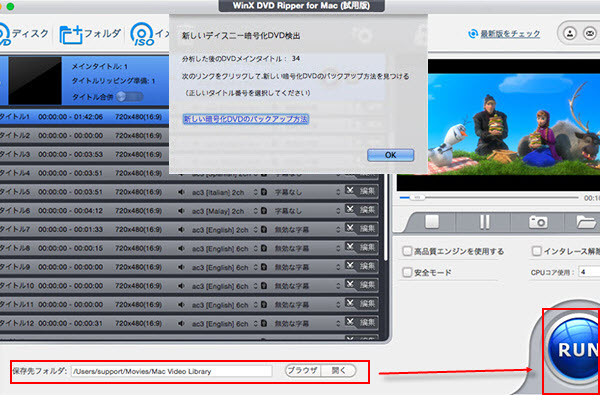This screenshot has width=600, height=395.
Task: Open the user account icon
Action: pyautogui.click(x=571, y=34)
